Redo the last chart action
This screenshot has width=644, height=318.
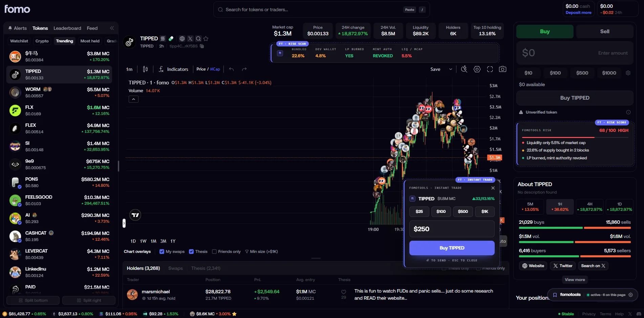tap(244, 69)
